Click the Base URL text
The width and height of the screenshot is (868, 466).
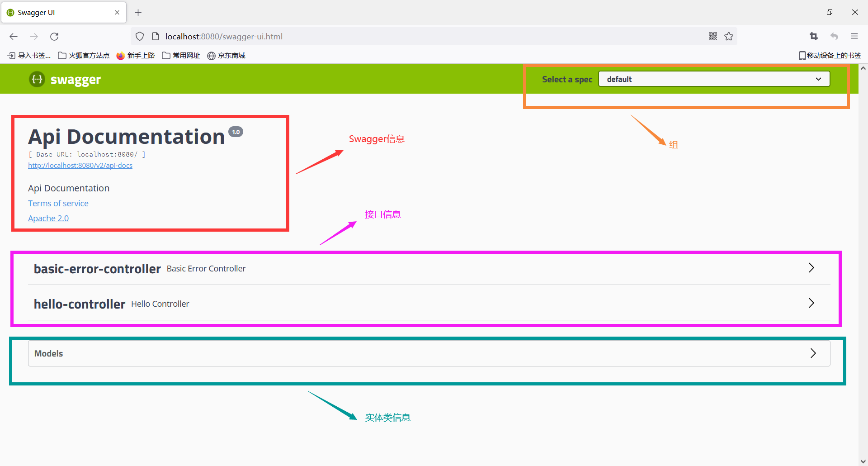[87, 154]
